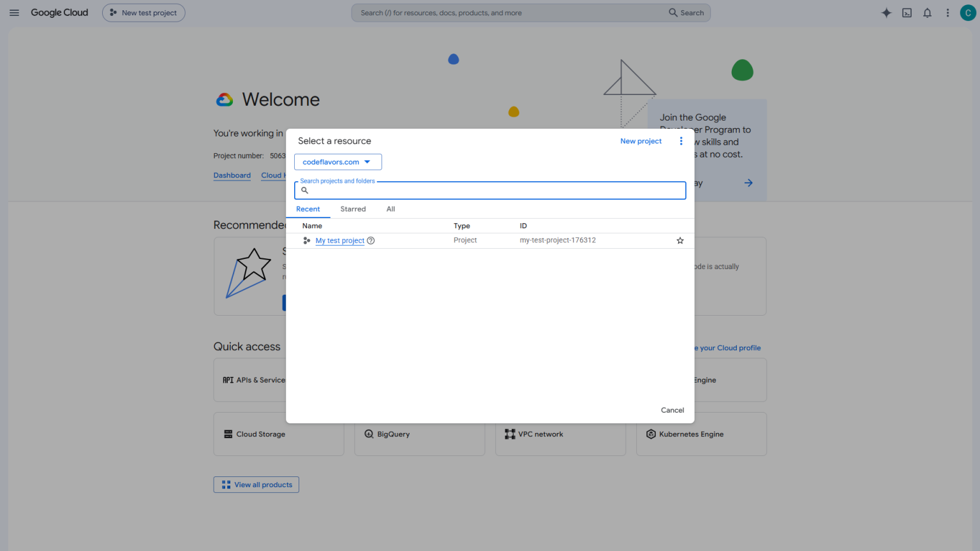The image size is (980, 551).
Task: Switch to the Starred tab
Action: click(x=353, y=209)
